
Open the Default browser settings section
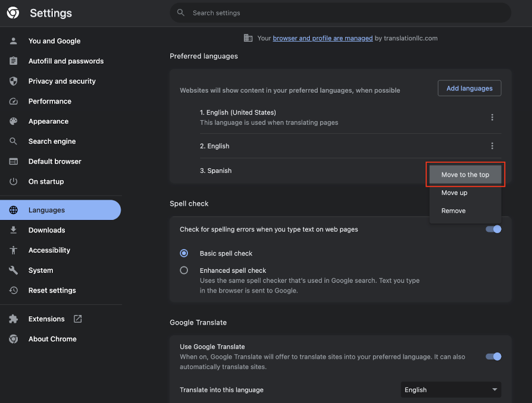(55, 161)
